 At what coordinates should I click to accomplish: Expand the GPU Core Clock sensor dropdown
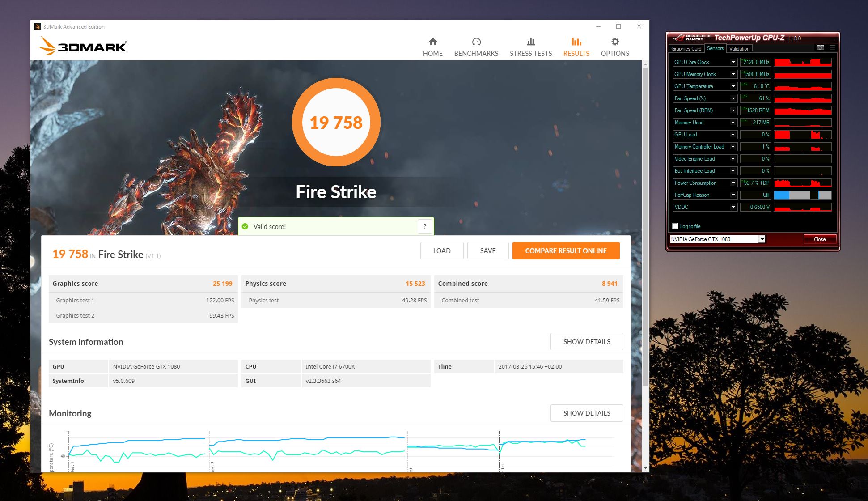733,62
